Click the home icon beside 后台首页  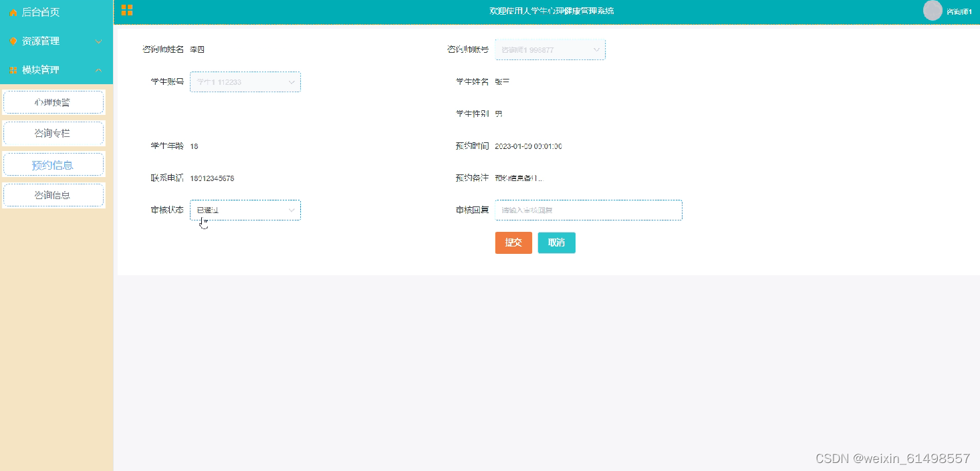[x=13, y=12]
